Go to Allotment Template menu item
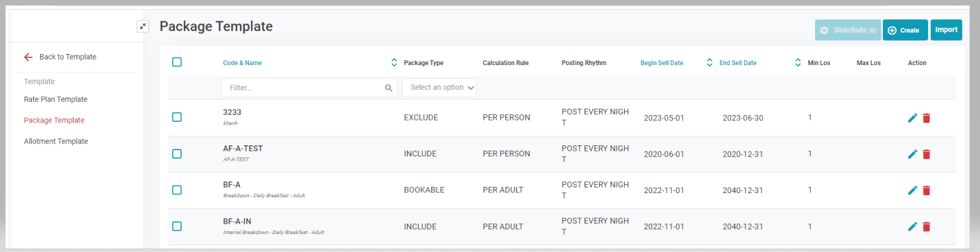Screen dimensions: 980x252 [x=55, y=141]
